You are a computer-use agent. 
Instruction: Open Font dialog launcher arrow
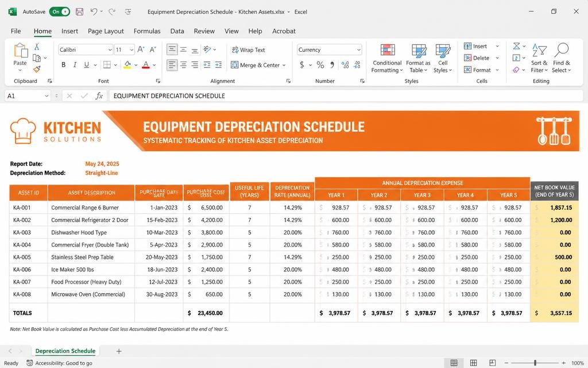coord(158,80)
